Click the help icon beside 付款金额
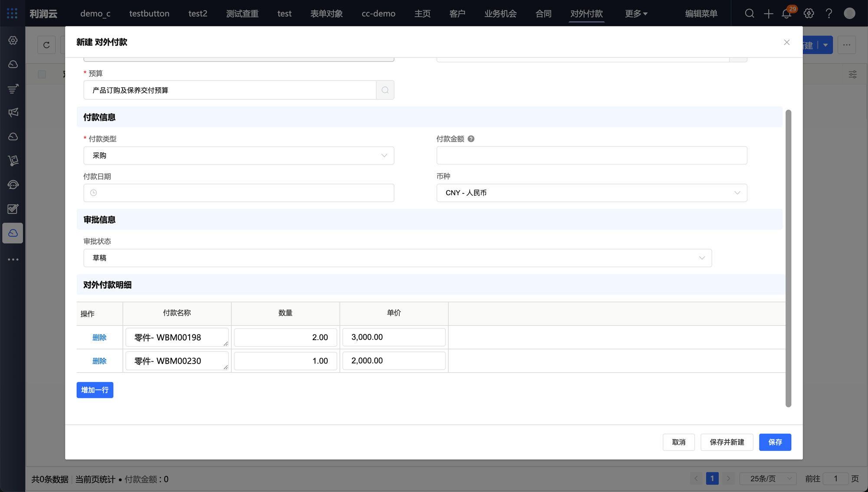 coord(471,139)
